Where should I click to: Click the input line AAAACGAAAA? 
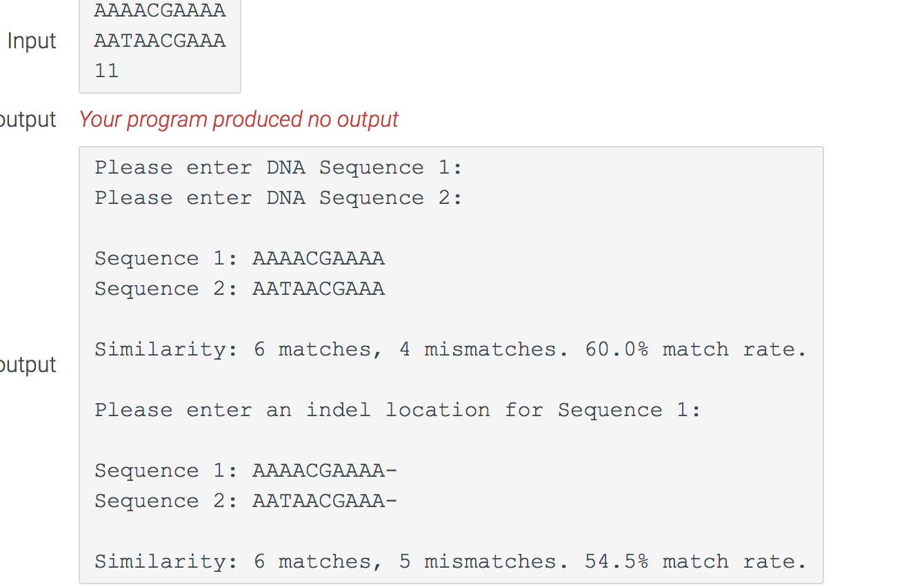pos(160,10)
